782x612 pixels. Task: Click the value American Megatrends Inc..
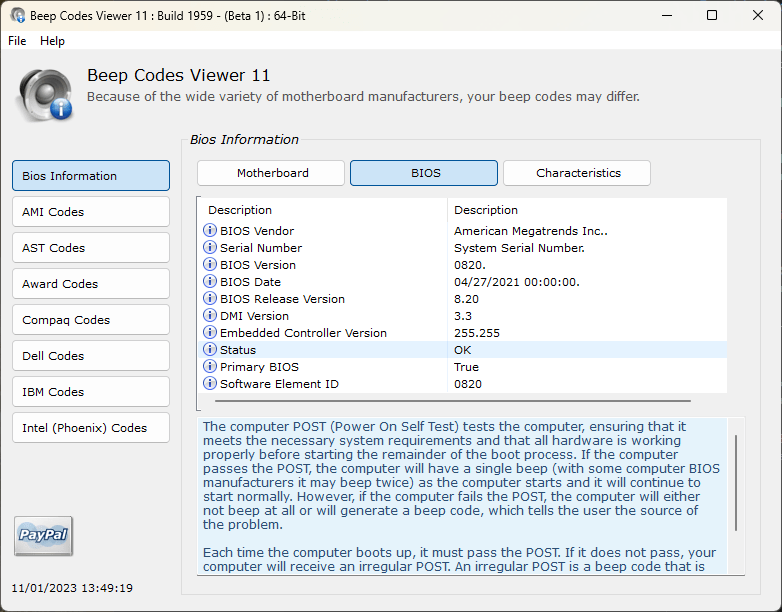[531, 231]
